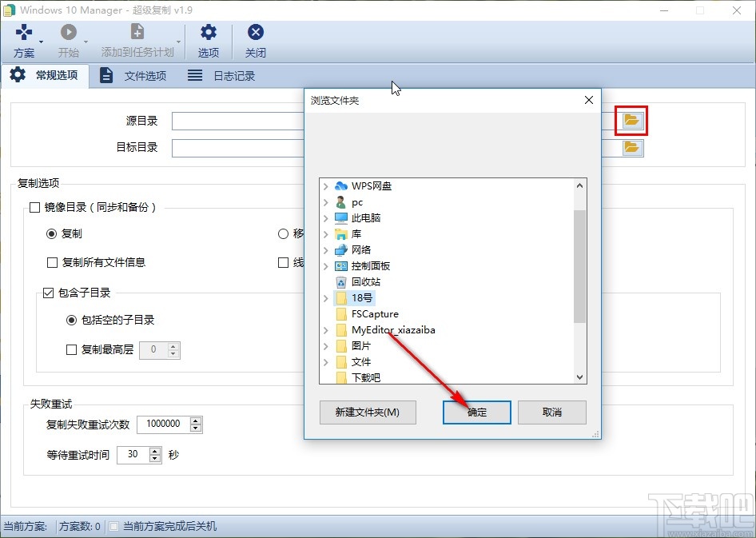Viewport: 756px width, 538px height.
Task: Click the 关闭 close icon on toolbar
Action: (255, 32)
